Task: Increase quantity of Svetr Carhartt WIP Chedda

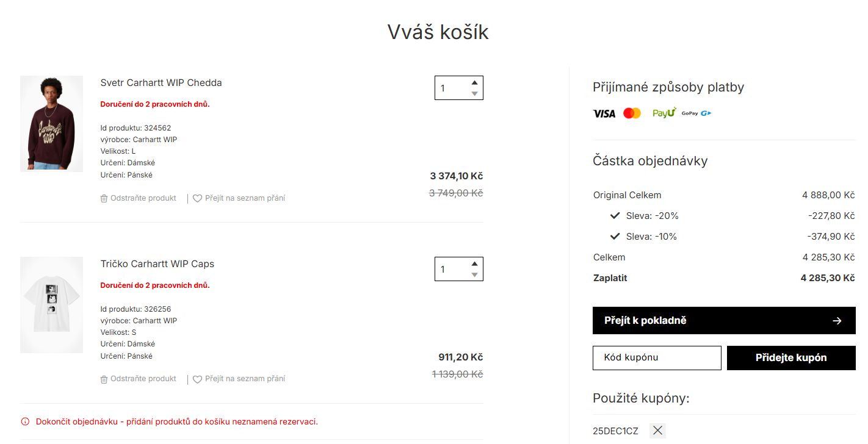Action: pos(474,82)
